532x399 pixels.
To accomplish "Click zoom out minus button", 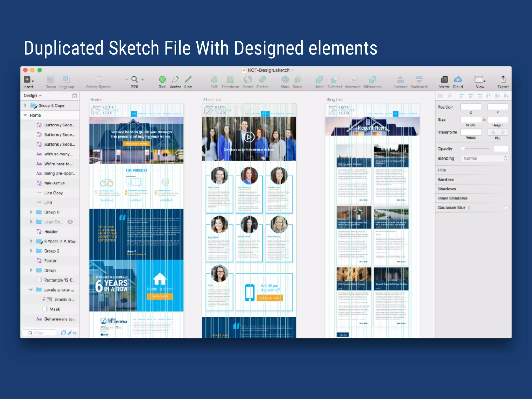I will (x=127, y=79).
